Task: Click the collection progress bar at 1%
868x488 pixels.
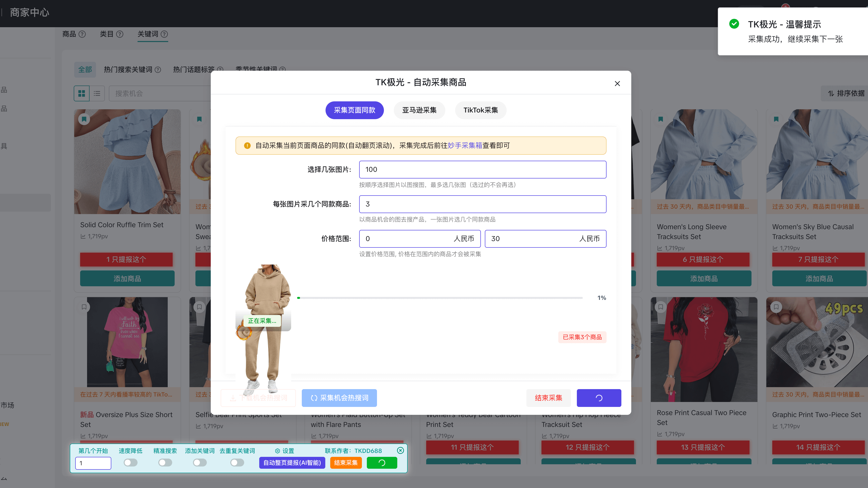Action: click(x=438, y=298)
